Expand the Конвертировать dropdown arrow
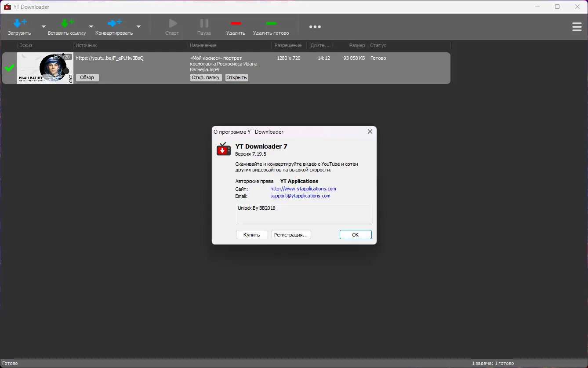The width and height of the screenshot is (588, 368). [138, 27]
